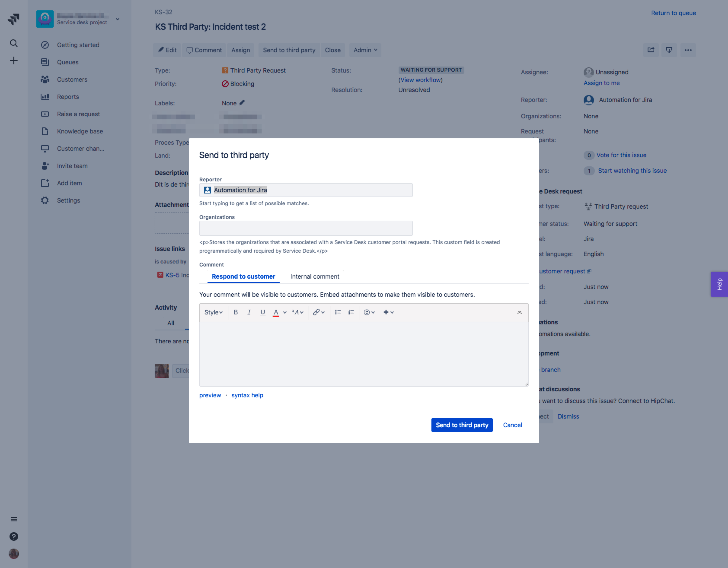Image resolution: width=728 pixels, height=568 pixels.
Task: Open the more text formatting dropdown
Action: click(x=298, y=312)
